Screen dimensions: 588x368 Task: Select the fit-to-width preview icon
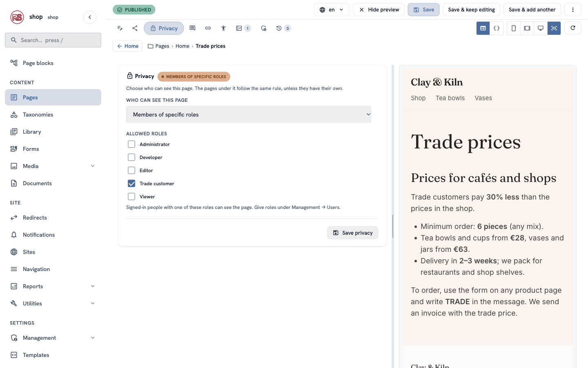pyautogui.click(x=554, y=28)
